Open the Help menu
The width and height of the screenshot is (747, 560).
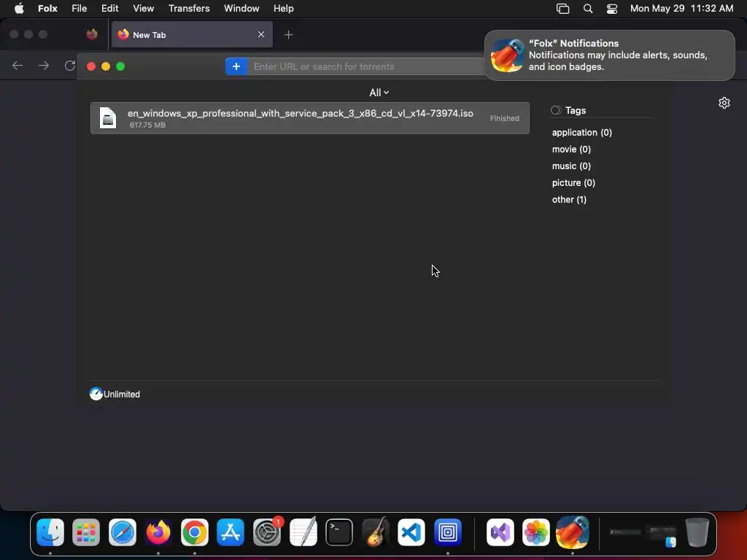click(x=284, y=9)
